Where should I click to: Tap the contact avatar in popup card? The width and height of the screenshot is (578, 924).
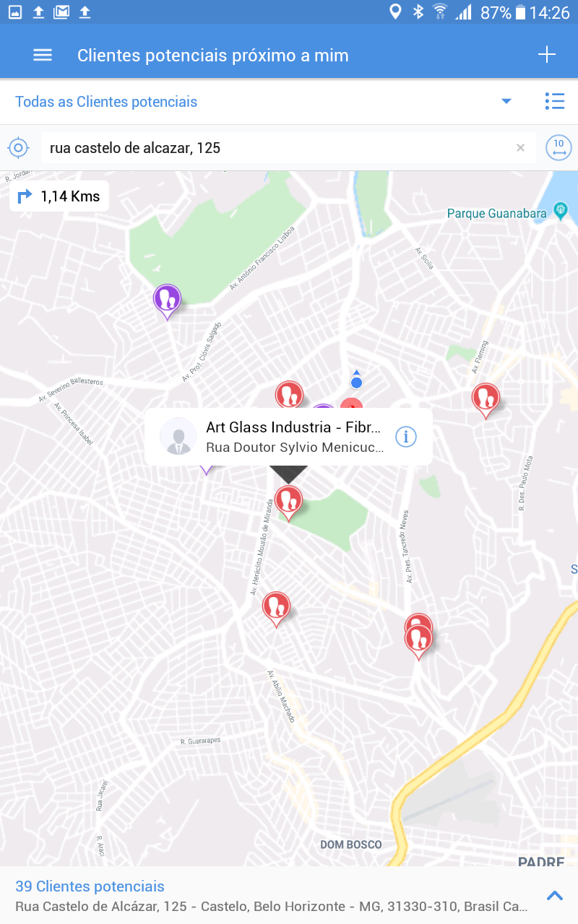tap(178, 436)
